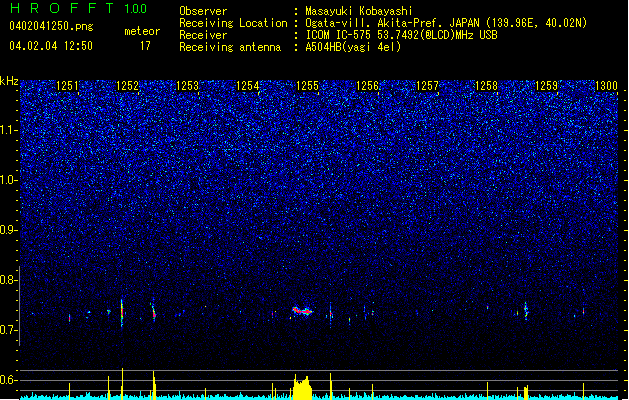629x400 pixels.
Task: Click the tall vertical echo at 1252
Action: (122, 313)
